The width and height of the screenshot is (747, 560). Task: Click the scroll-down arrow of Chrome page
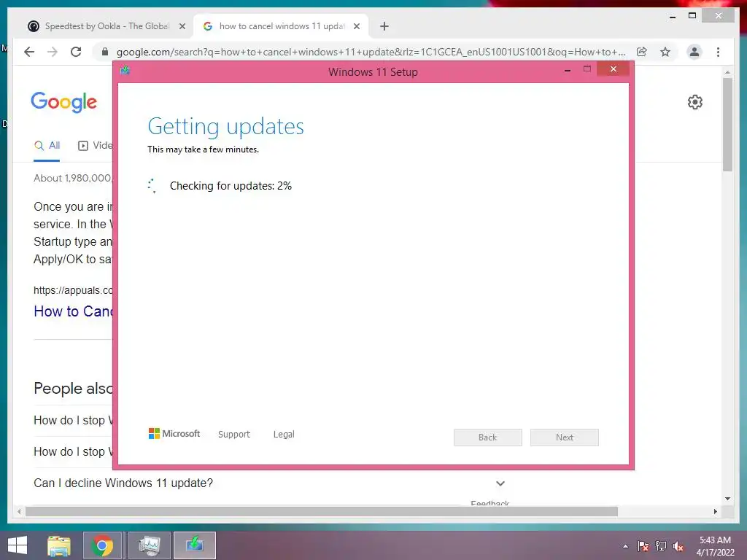coord(727,499)
